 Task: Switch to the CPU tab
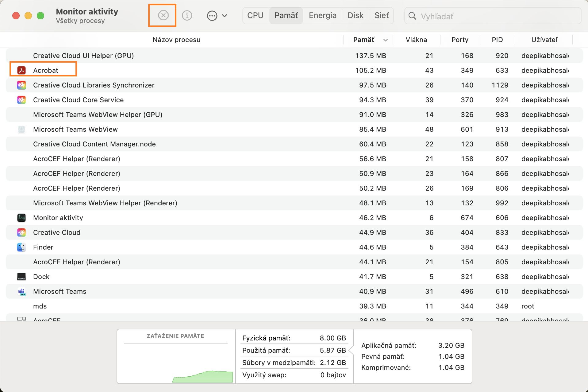pos(255,15)
